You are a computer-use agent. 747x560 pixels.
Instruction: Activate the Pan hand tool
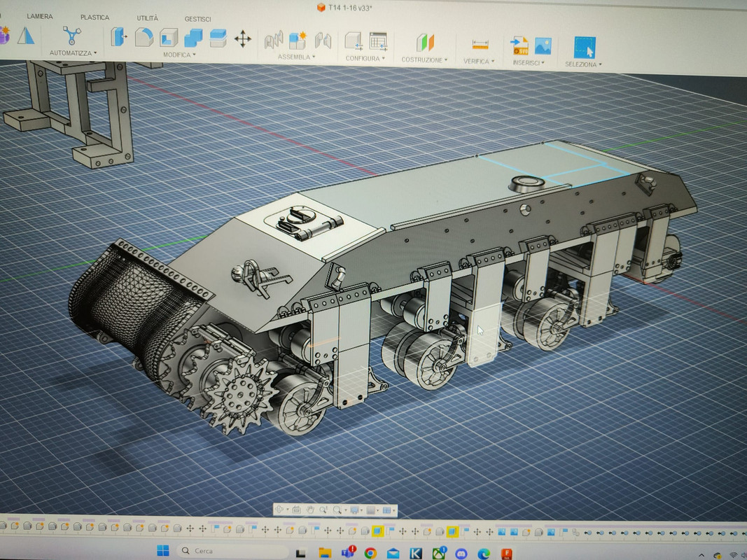[x=310, y=510]
